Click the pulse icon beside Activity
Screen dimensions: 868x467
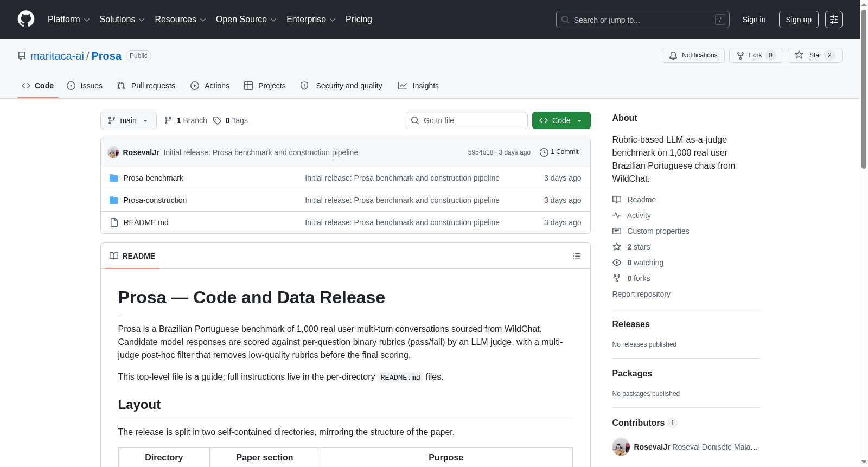click(x=617, y=215)
